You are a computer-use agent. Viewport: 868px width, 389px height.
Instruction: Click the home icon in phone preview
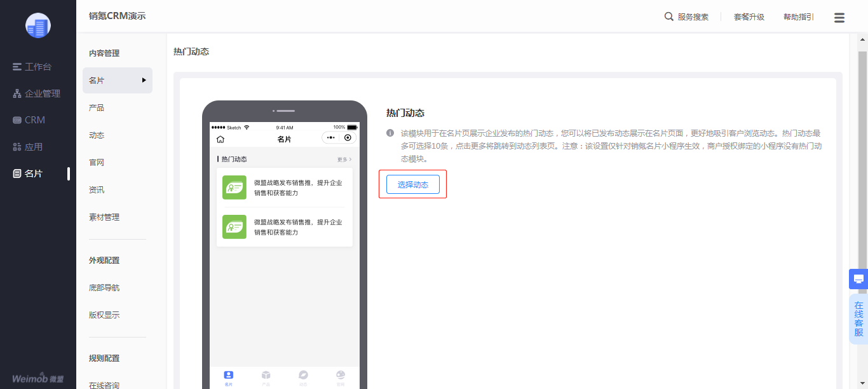tap(220, 139)
